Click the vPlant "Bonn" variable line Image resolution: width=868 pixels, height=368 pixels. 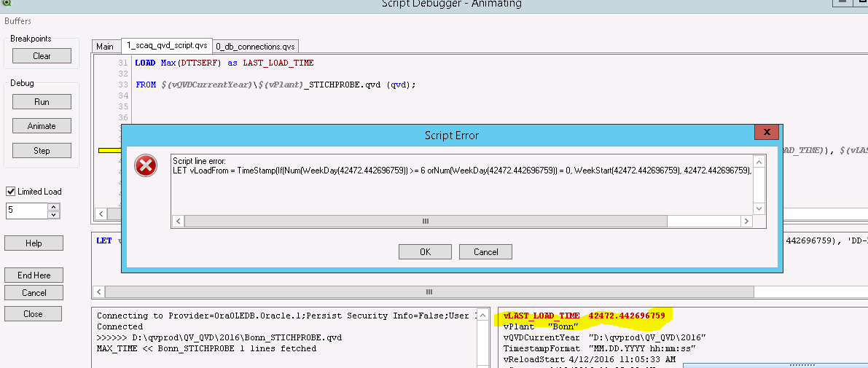tap(541, 326)
